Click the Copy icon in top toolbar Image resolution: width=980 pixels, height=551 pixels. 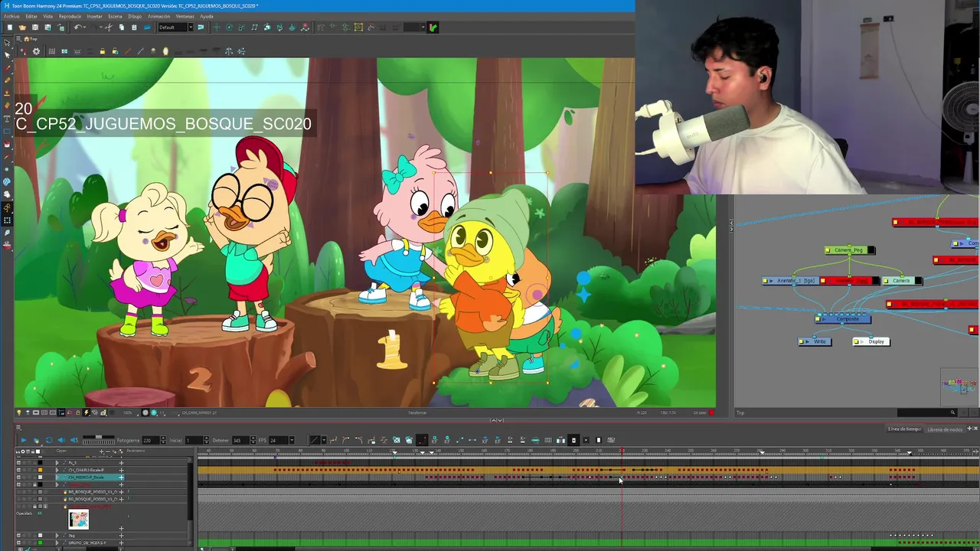point(122,28)
